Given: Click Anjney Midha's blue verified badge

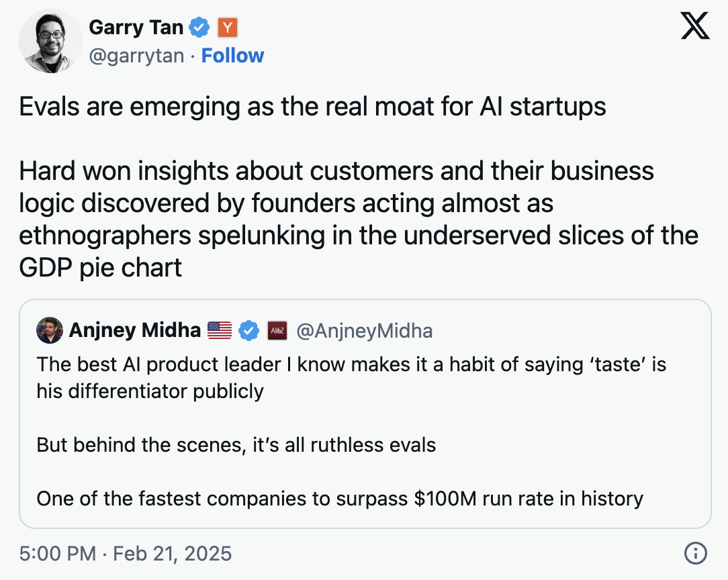Looking at the screenshot, I should 248,331.
